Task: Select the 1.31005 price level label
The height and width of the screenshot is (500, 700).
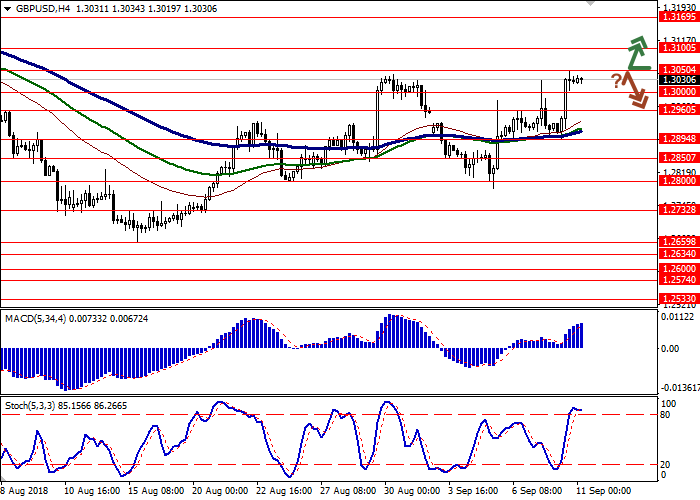Action: (x=679, y=48)
